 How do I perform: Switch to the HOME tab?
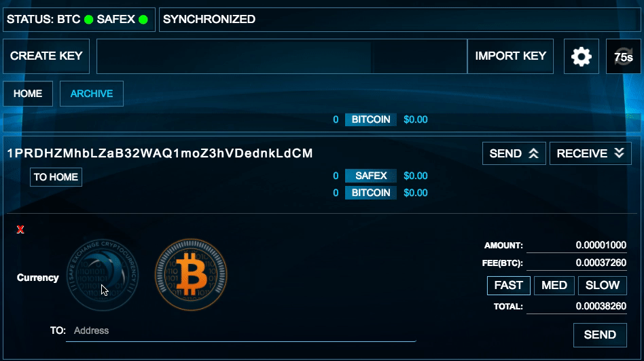click(x=28, y=94)
